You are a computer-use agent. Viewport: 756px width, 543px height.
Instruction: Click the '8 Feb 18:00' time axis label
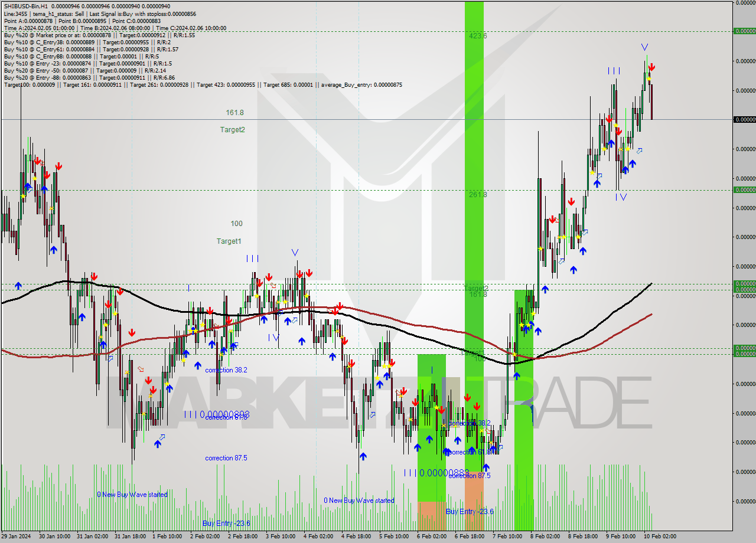pyautogui.click(x=583, y=537)
